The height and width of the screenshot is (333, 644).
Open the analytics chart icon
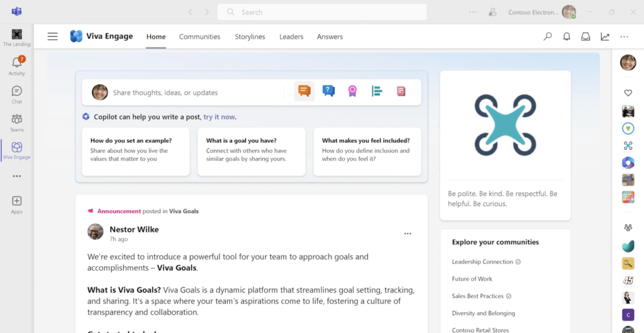click(605, 37)
